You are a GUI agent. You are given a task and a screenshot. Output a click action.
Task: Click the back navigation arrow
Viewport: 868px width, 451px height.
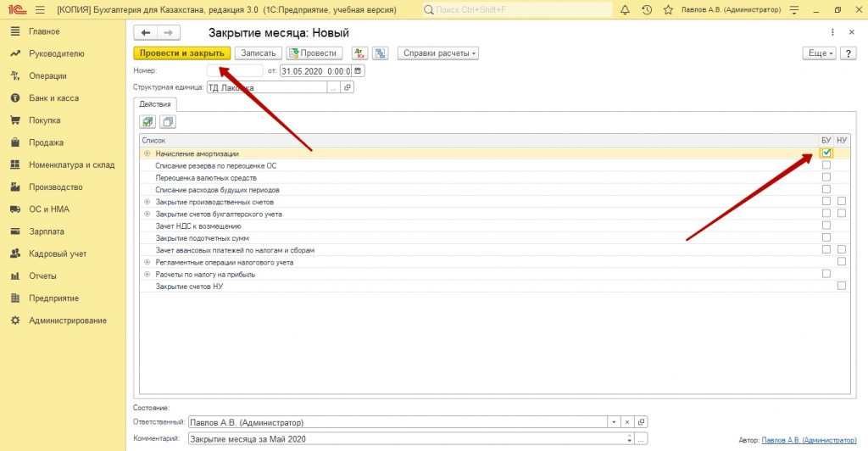(x=146, y=32)
